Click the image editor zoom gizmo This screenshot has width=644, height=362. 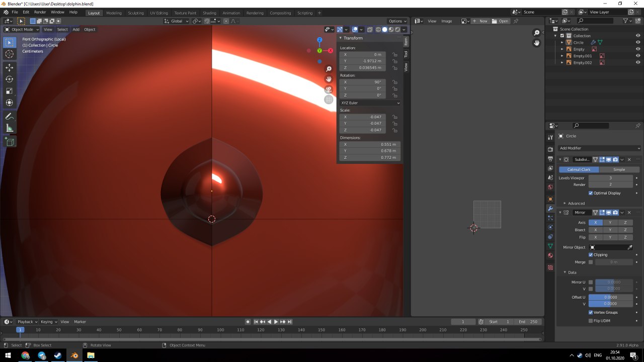537,33
